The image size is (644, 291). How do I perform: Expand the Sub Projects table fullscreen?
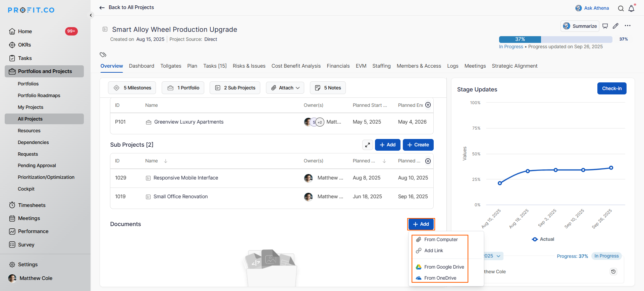[368, 145]
